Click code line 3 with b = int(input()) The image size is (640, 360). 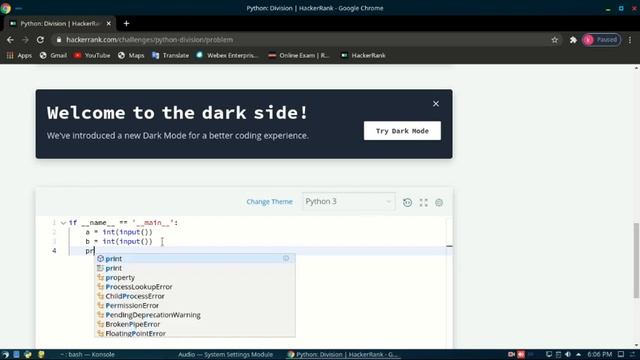tap(119, 241)
